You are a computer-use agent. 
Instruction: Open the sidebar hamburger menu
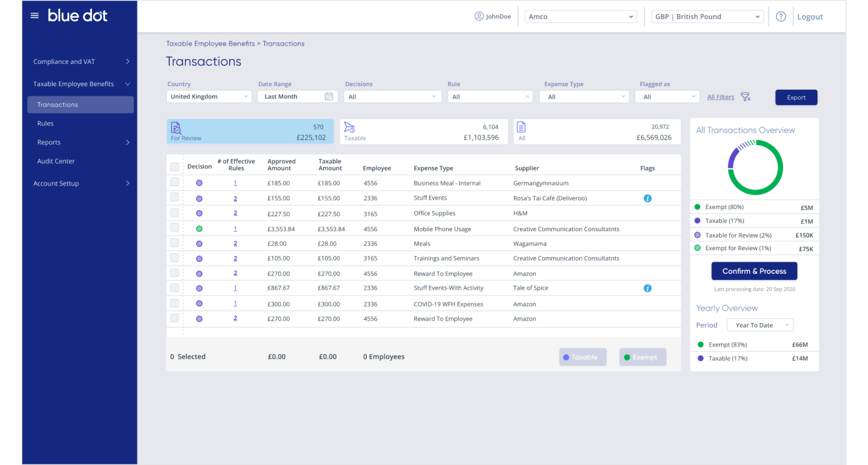pyautogui.click(x=34, y=16)
